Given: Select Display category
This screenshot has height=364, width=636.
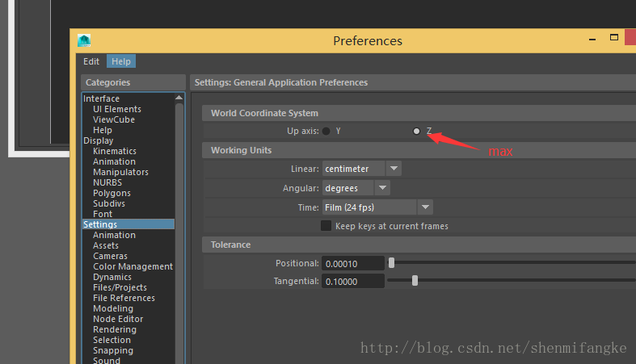Looking at the screenshot, I should [x=98, y=140].
